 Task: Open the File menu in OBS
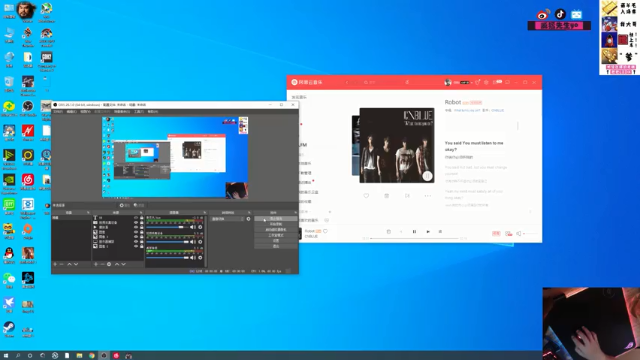click(x=58, y=111)
